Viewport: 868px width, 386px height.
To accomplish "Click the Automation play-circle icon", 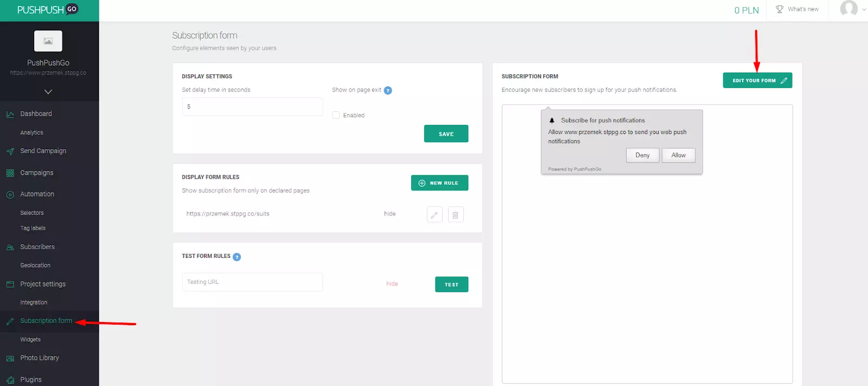I will click(x=10, y=194).
